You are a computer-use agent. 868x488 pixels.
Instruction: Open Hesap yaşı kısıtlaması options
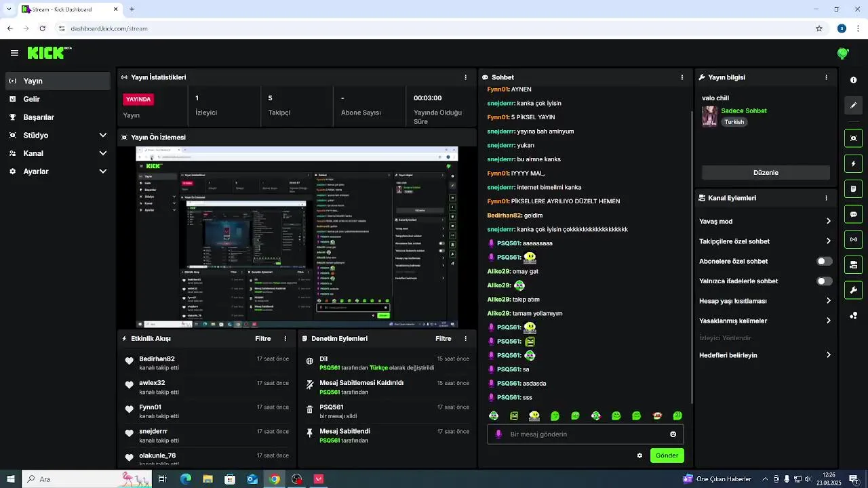click(765, 301)
